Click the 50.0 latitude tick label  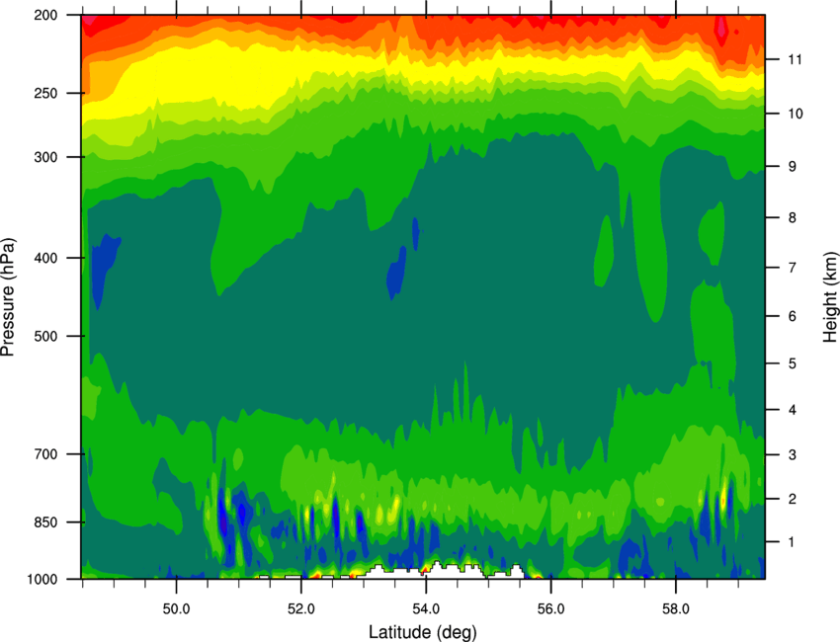(x=176, y=609)
